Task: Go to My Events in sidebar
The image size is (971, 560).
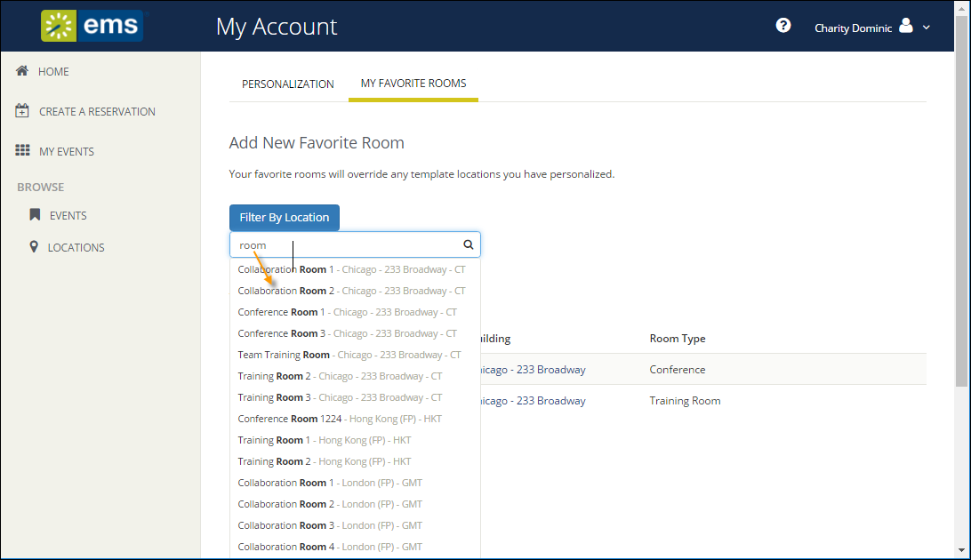Action: click(x=67, y=151)
